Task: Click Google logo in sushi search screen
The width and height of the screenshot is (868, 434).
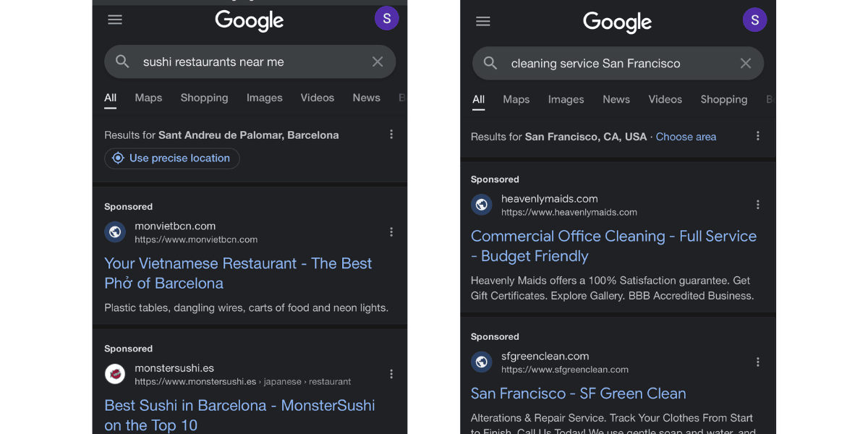Action: (250, 21)
